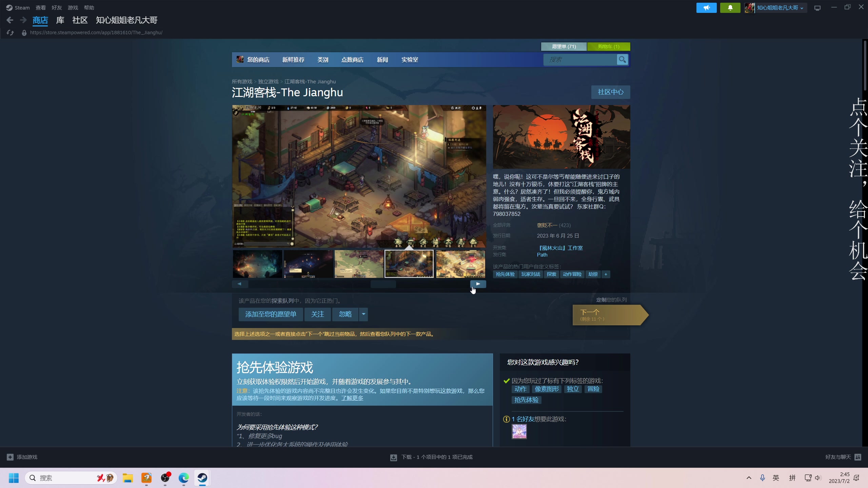Click the store search magnifier icon
868x488 pixels.
click(622, 60)
